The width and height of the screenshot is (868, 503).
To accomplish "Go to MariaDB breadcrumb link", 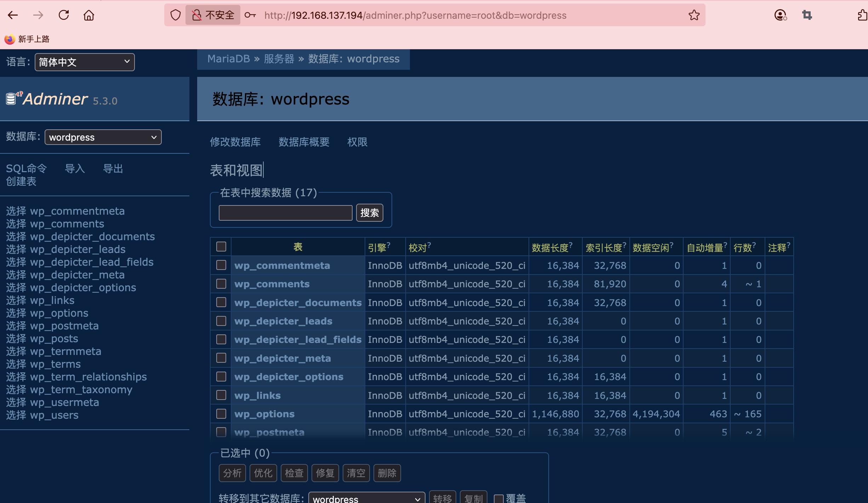I will click(x=229, y=59).
